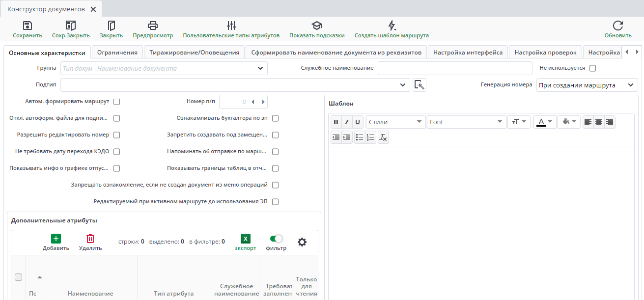The width and height of the screenshot is (644, 300).
Task: Close the Конструктор документов tab
Action: 93,9
